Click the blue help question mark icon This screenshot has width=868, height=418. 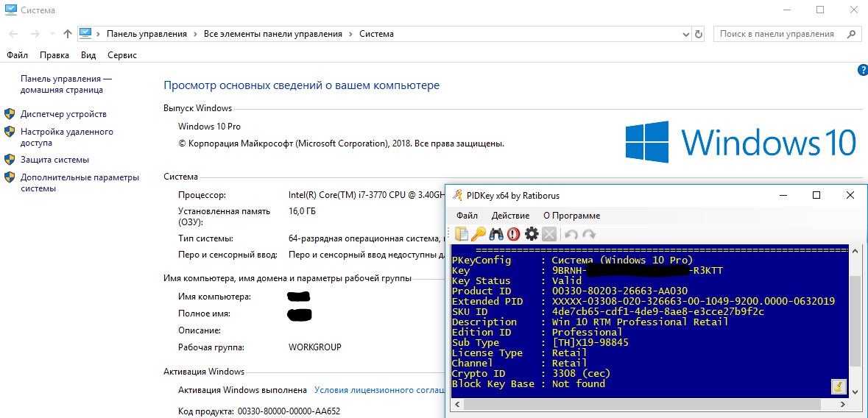coord(862,70)
